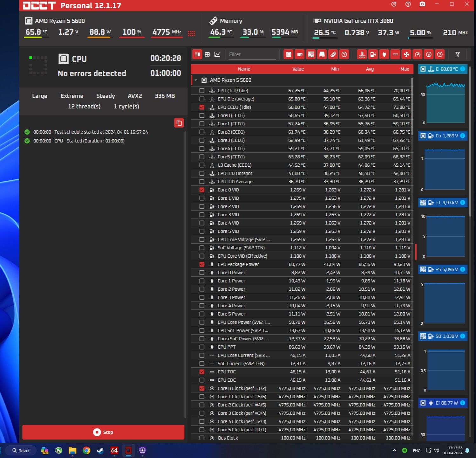
Task: Toggle clock frequency sensors filter icon
Action: click(x=418, y=54)
